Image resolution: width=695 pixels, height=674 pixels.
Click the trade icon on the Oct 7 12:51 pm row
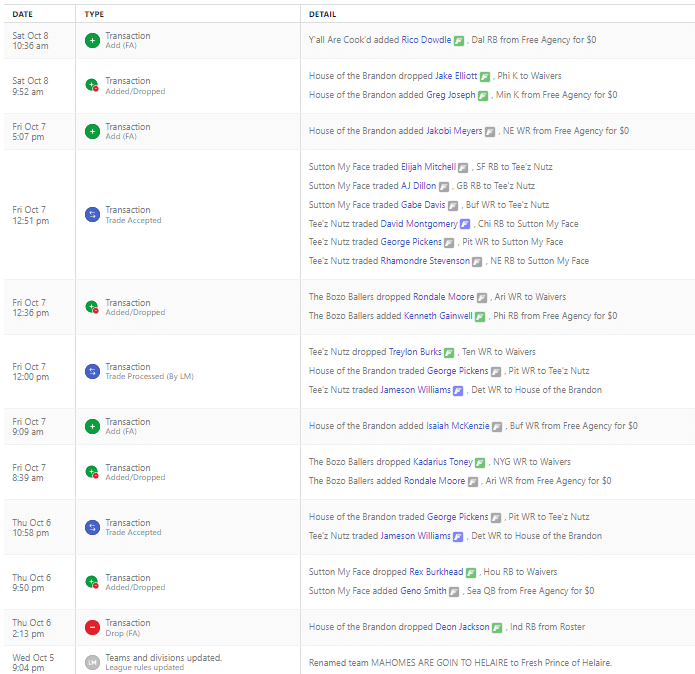point(92,215)
